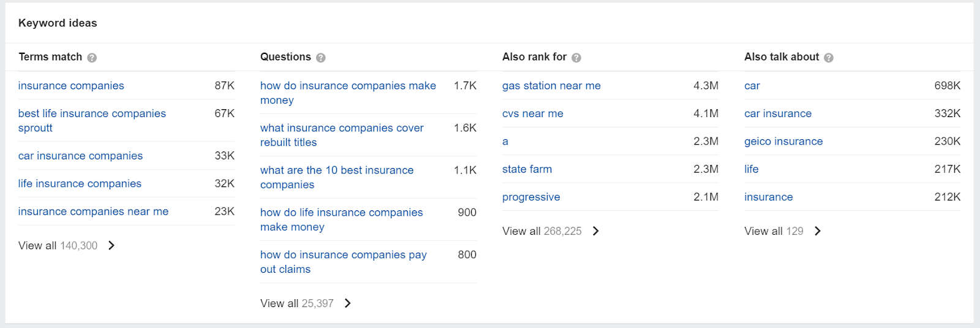Open 'how do insurance companies make money' question

(348, 93)
